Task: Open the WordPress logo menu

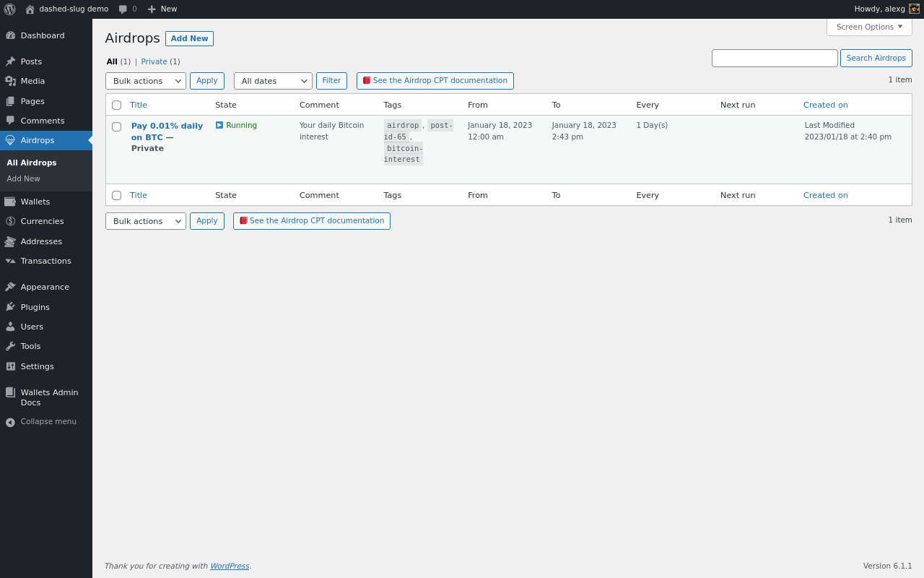Action: click(9, 9)
